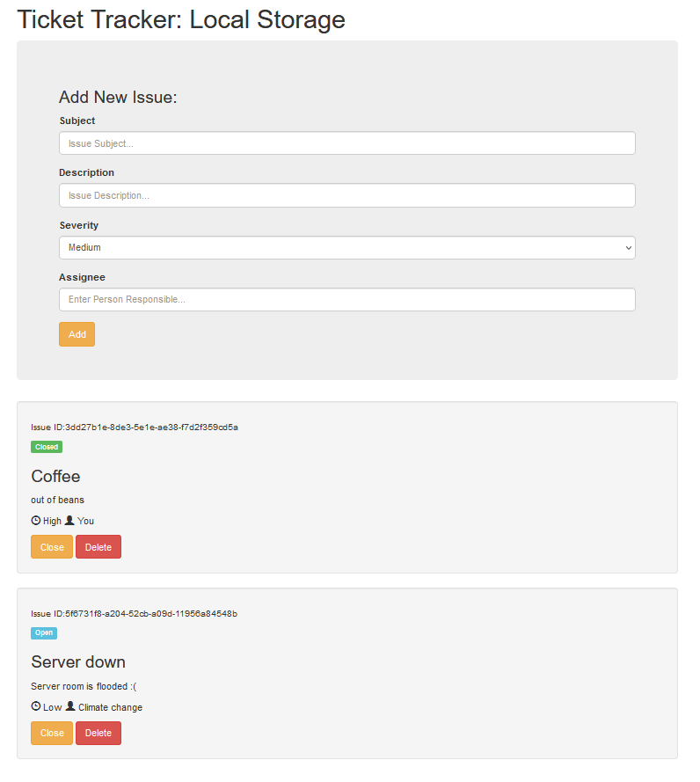
Task: Click the clock severity icon on the Coffee ticket
Action: [35, 520]
